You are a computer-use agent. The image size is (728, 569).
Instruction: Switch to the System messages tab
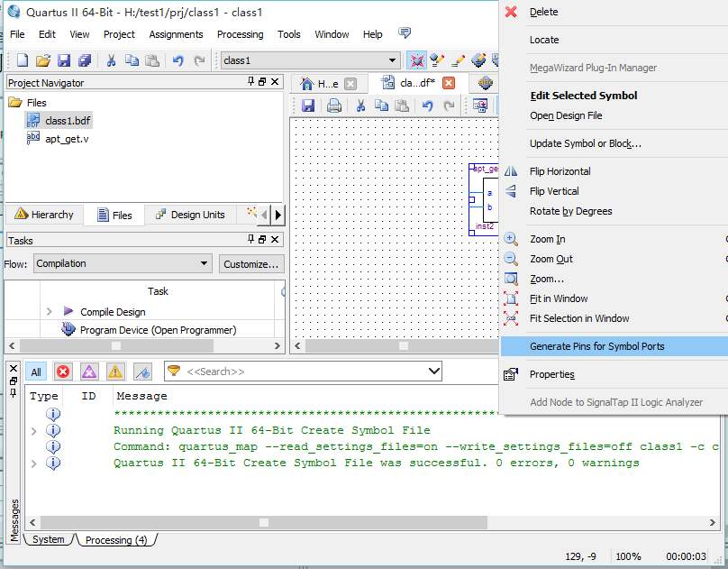(x=49, y=540)
